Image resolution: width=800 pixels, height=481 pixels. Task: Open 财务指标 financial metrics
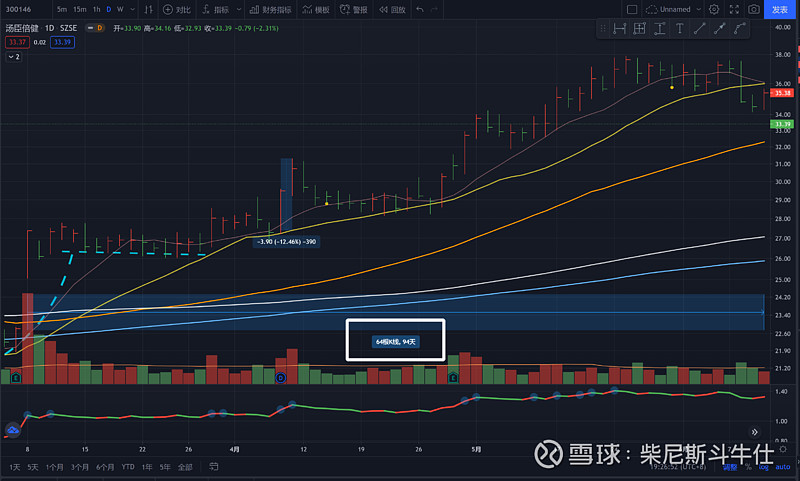coord(270,10)
